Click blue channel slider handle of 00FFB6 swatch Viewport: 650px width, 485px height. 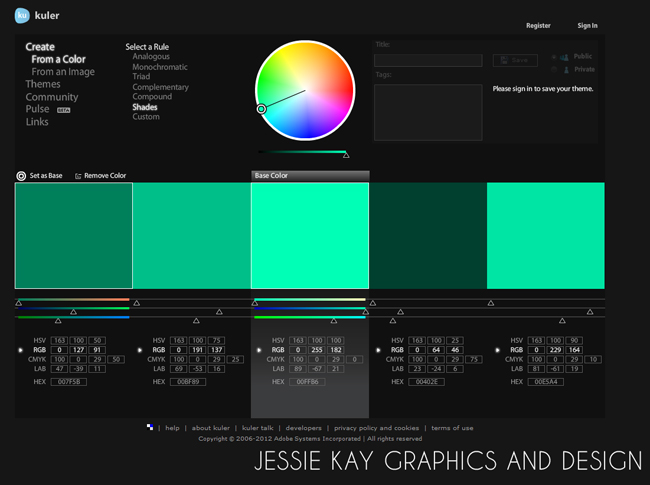[334, 321]
